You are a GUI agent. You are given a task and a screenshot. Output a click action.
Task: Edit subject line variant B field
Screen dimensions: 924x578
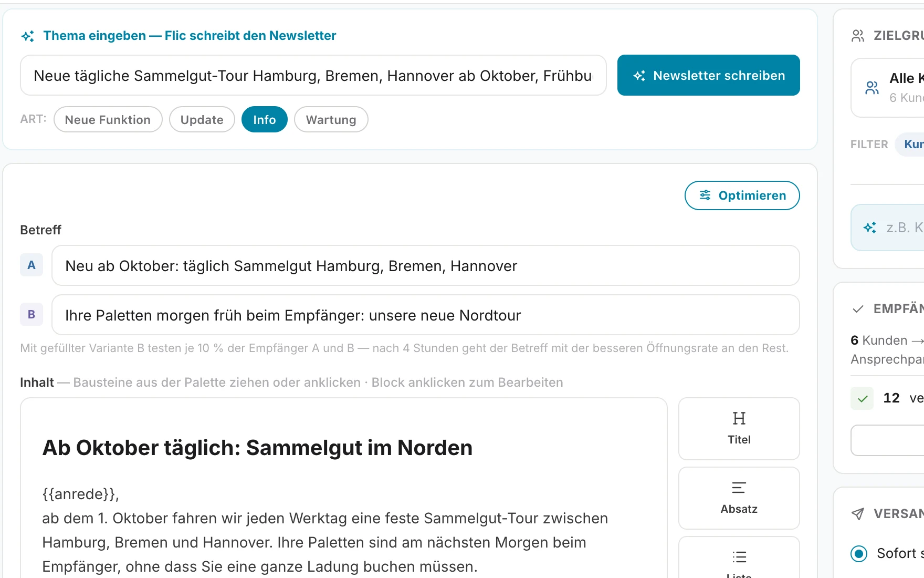[425, 315]
